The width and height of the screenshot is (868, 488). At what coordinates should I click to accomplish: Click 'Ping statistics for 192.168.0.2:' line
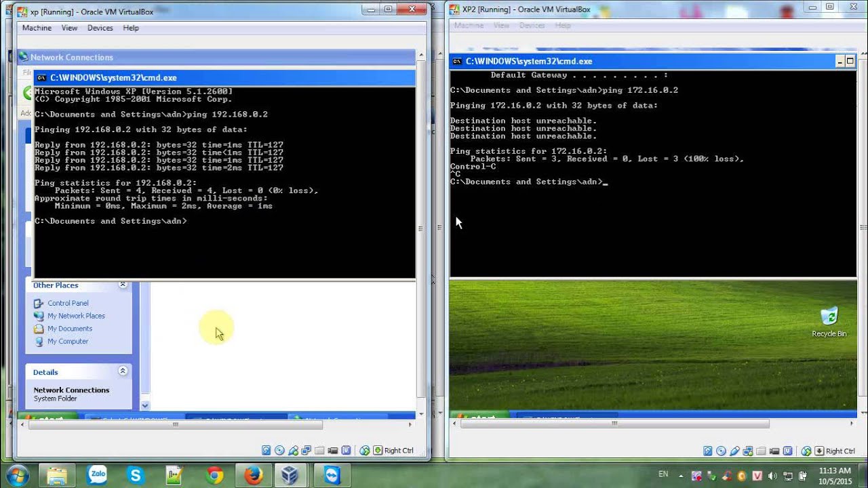(x=116, y=183)
